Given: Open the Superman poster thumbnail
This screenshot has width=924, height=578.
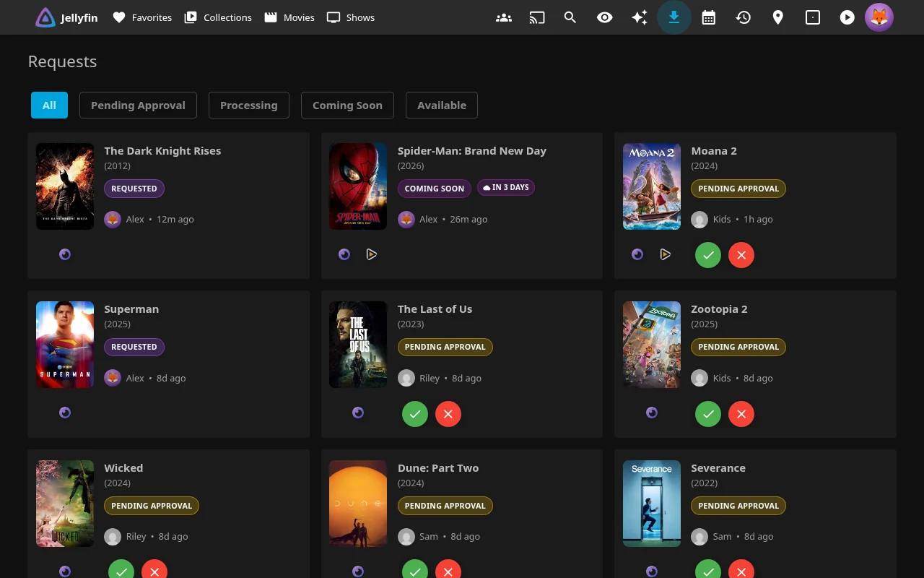Looking at the screenshot, I should tap(65, 345).
